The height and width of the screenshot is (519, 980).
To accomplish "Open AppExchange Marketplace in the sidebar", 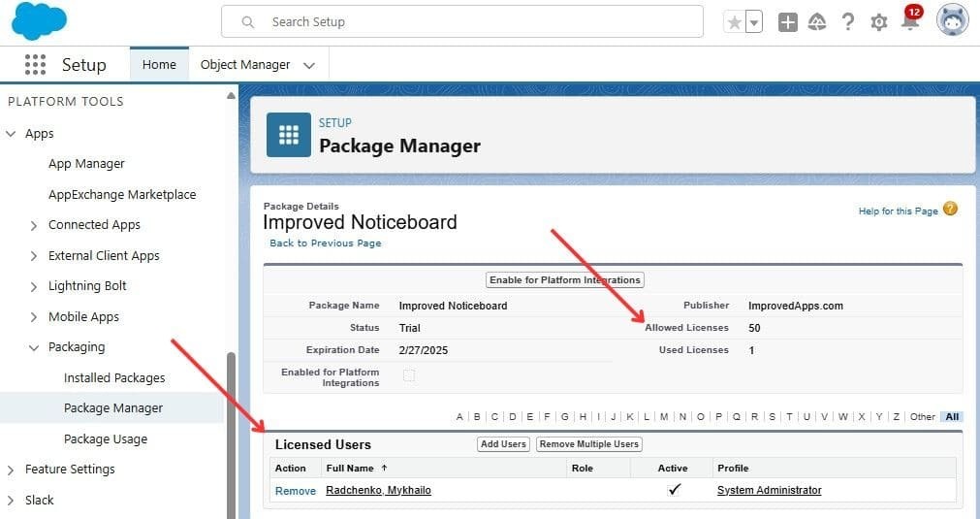I will coord(122,194).
